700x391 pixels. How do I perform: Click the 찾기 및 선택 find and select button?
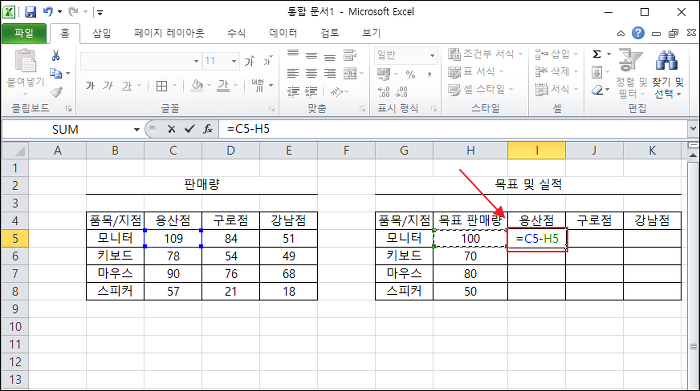(x=668, y=74)
